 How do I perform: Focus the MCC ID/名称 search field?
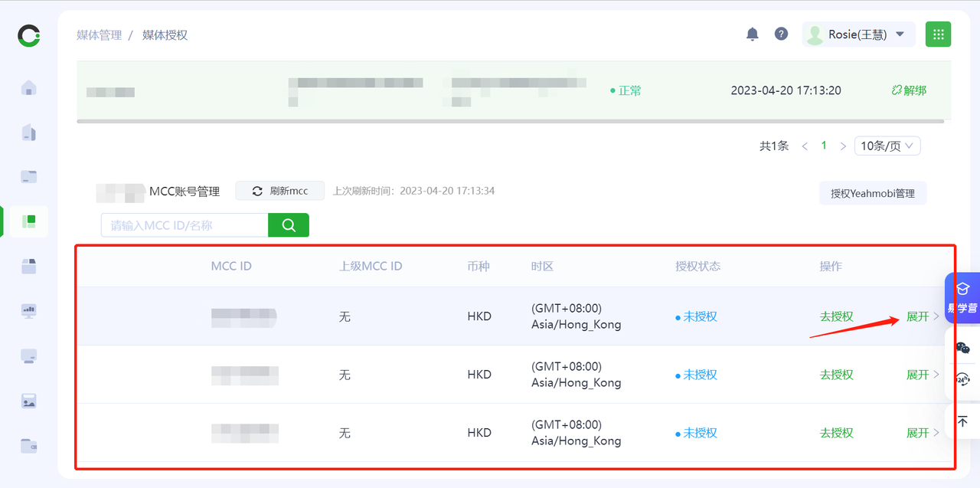[x=185, y=225]
